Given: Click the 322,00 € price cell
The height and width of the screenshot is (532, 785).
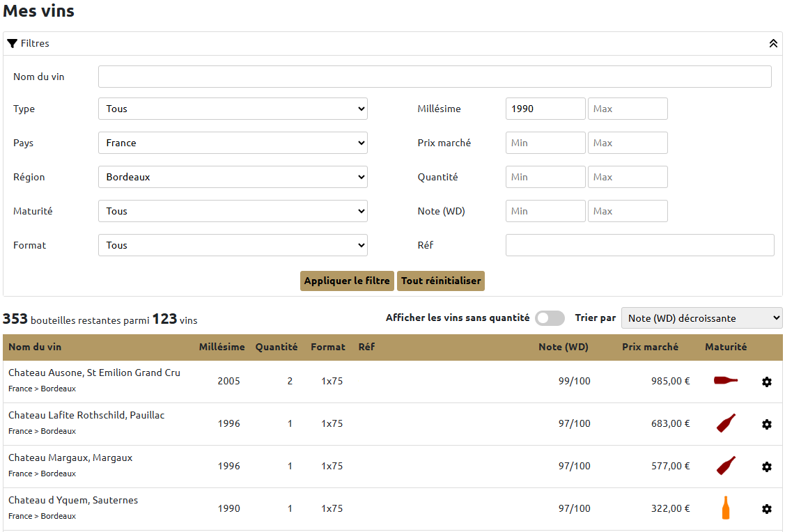Looking at the screenshot, I should (x=670, y=508).
